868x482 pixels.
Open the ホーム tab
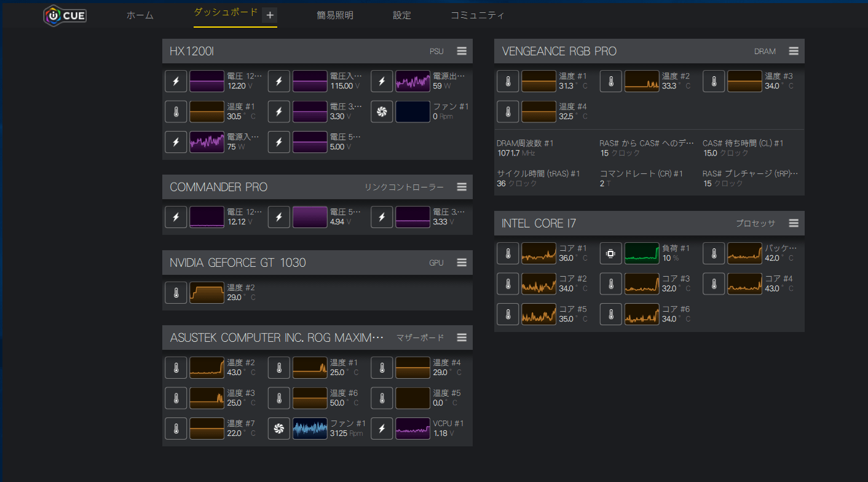[140, 15]
